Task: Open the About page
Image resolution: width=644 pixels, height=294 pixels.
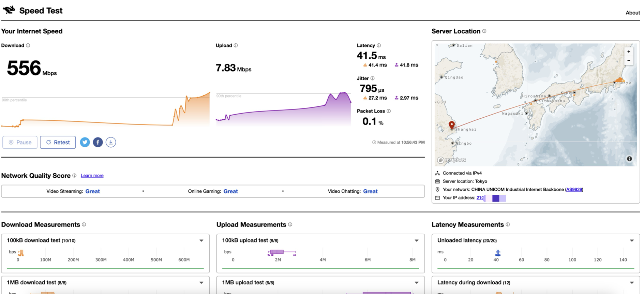Action: 632,13
